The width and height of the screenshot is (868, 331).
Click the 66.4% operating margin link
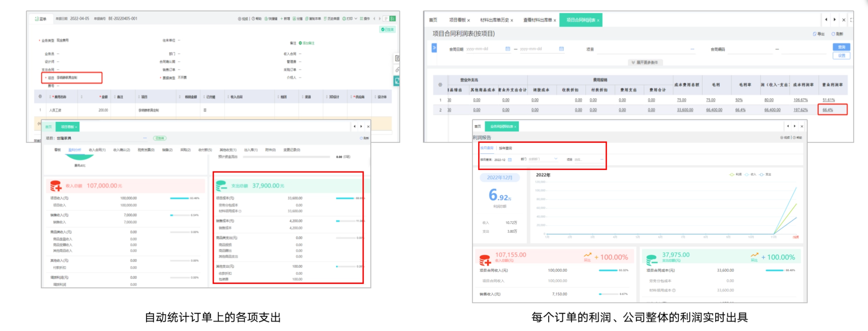(x=827, y=110)
